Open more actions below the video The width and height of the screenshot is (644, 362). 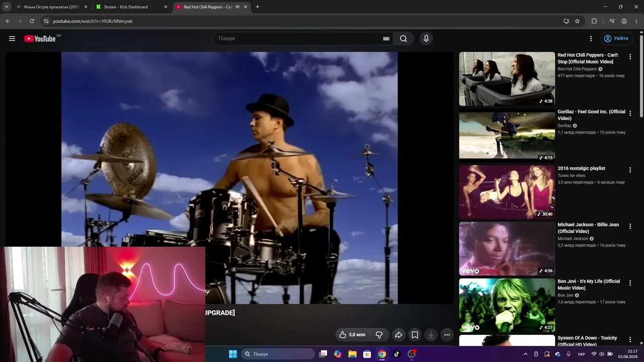447,335
